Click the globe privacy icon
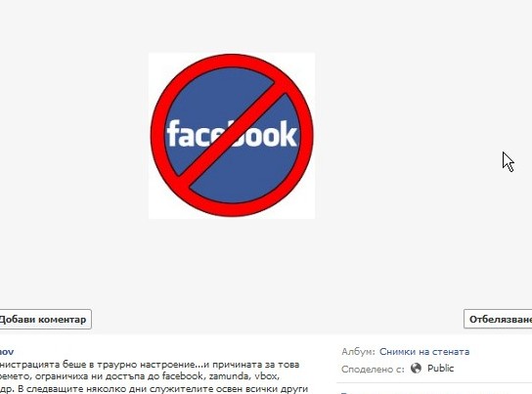Image resolution: width=532 pixels, height=394 pixels. tap(416, 369)
